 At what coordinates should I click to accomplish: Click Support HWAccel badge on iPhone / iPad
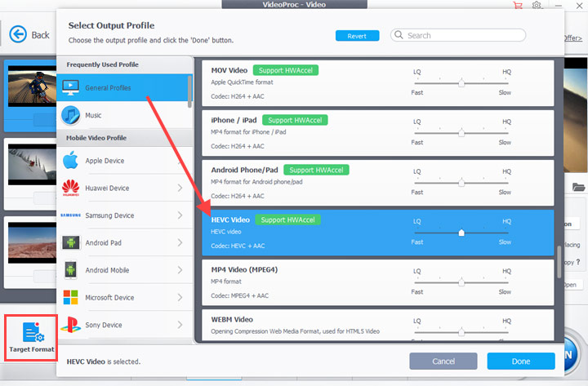click(x=295, y=120)
